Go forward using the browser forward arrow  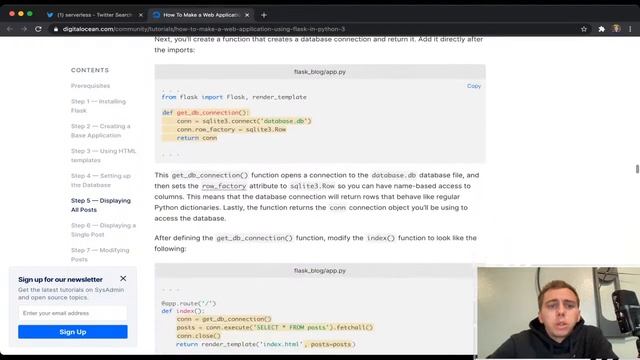24,29
